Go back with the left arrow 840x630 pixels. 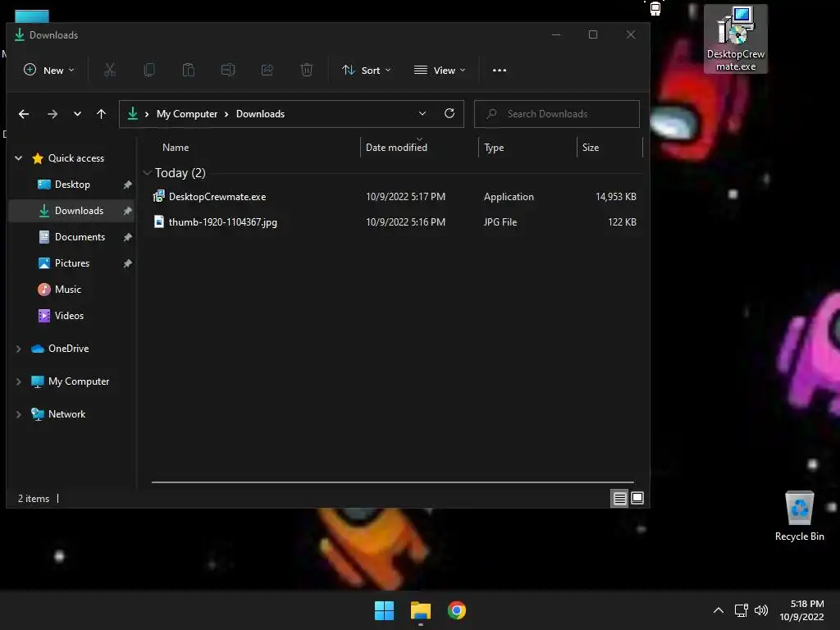click(x=24, y=113)
